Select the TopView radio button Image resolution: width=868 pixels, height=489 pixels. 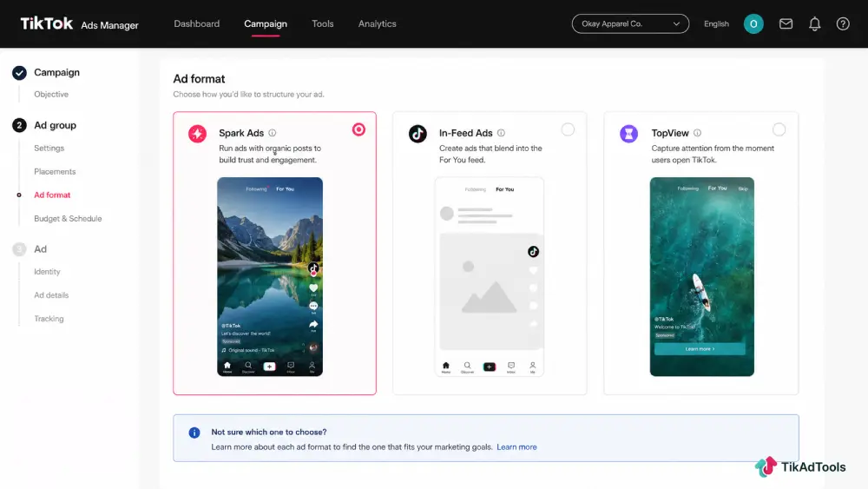coord(779,129)
